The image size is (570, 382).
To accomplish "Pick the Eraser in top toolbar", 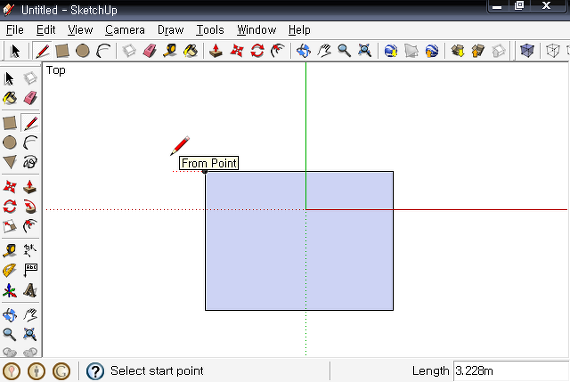I will (149, 51).
